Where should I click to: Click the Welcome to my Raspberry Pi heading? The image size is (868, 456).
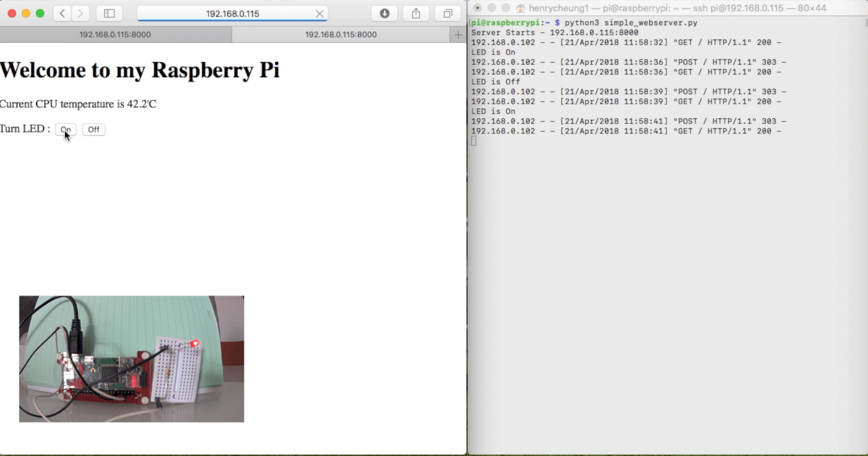pos(139,70)
